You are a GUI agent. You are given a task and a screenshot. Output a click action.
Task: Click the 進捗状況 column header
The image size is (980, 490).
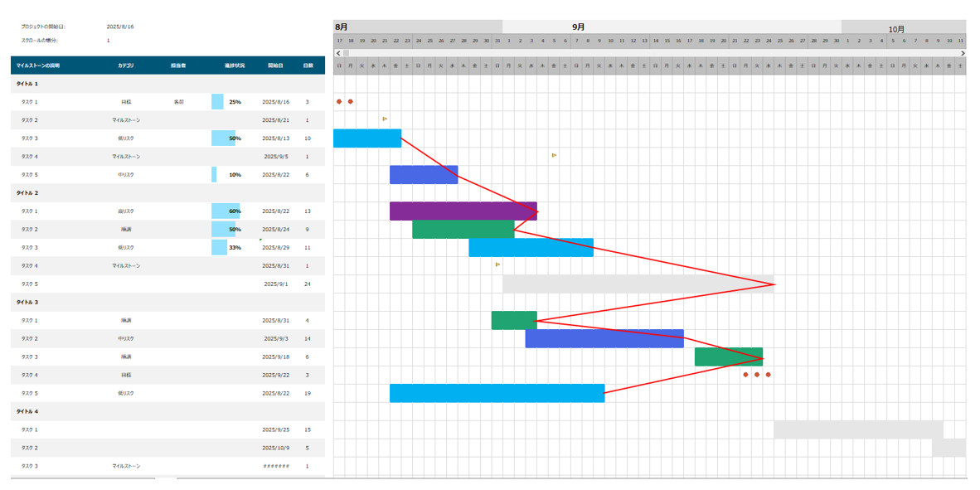pyautogui.click(x=235, y=65)
